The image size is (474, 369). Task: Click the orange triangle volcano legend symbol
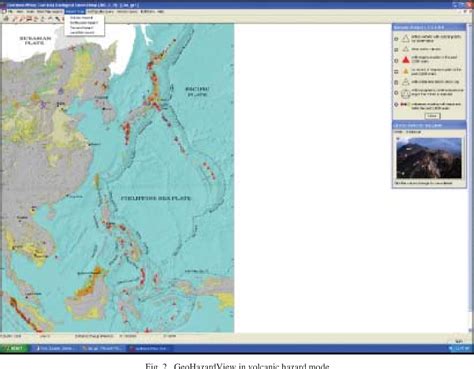(x=406, y=71)
